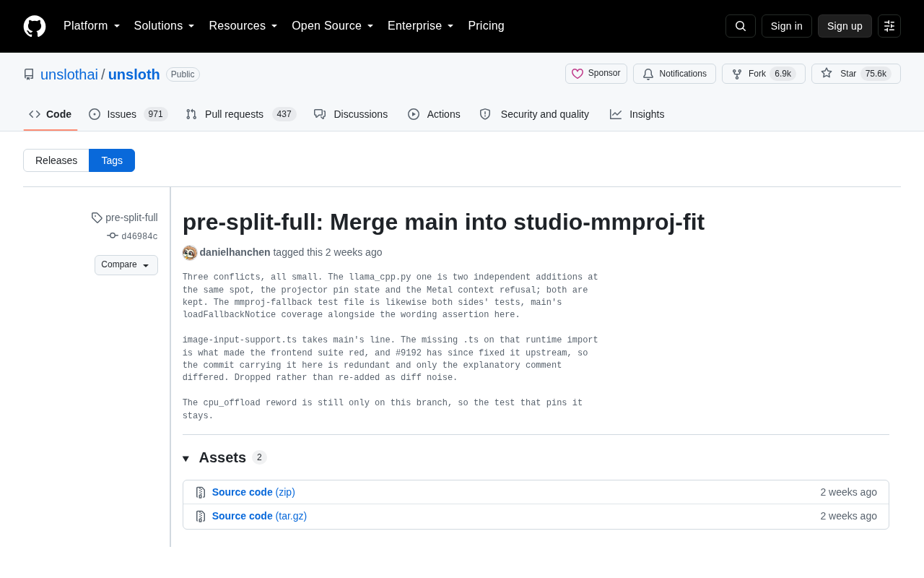Open the Security and quality tab
Screen dimensions: 924x578
[x=534, y=114]
